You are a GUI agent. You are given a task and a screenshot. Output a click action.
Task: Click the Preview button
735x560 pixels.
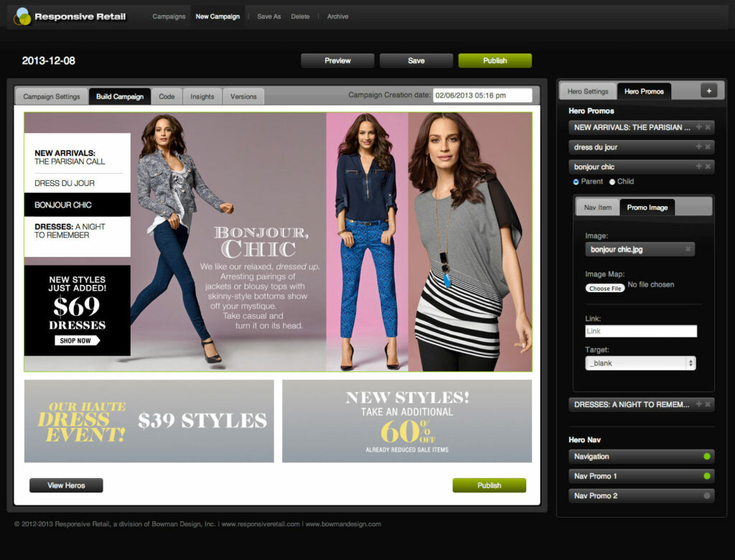pos(337,60)
